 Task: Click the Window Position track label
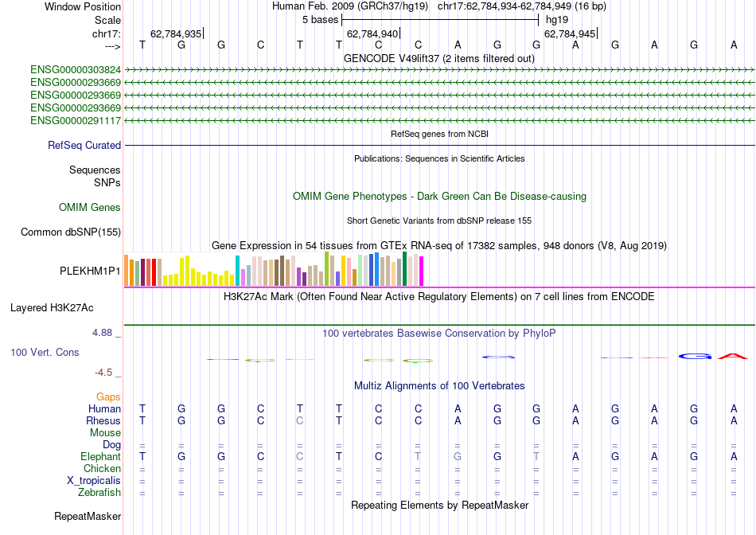click(x=83, y=6)
